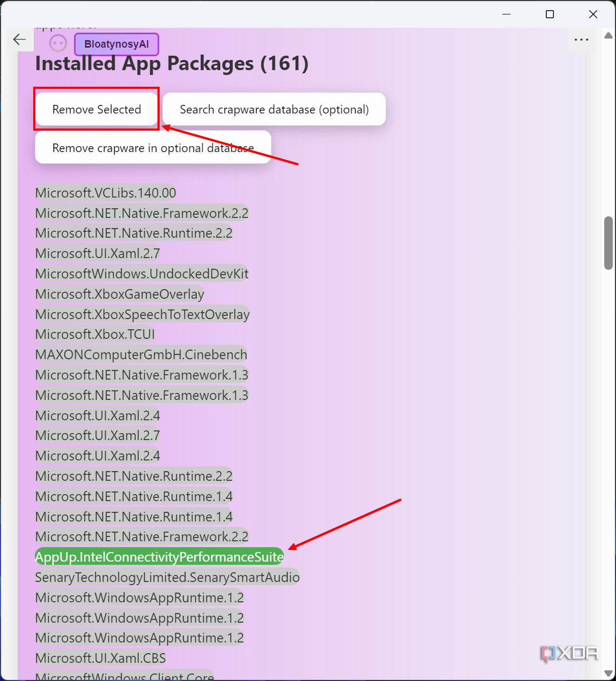Click the scrollbar thumb on the right
The image size is (616, 681).
click(608, 241)
